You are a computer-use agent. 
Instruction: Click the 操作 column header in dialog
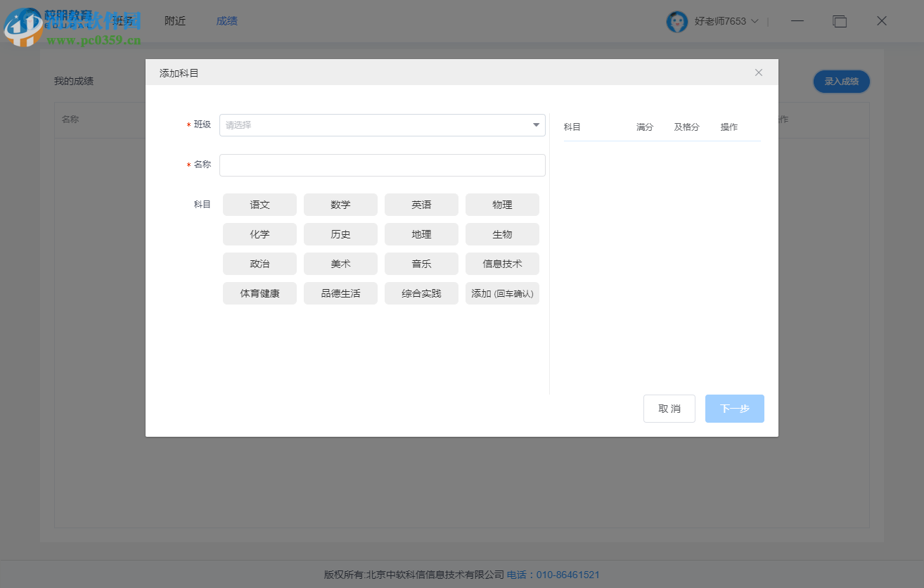[729, 127]
